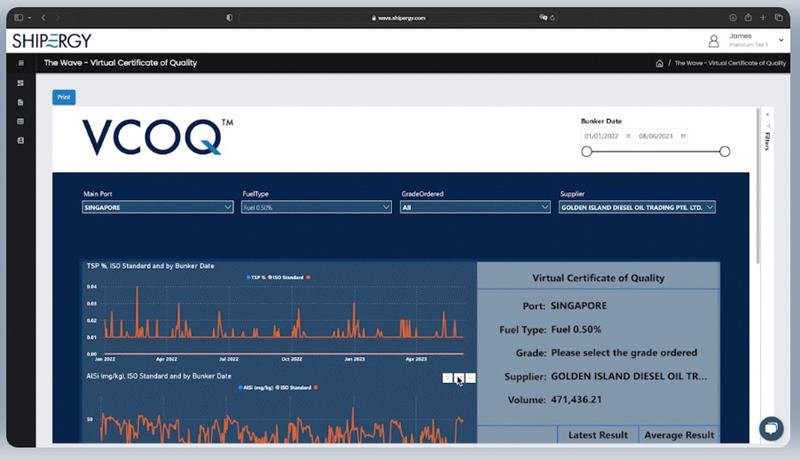Viewport: 800px width, 459px height.
Task: Expand the GradeOrdered dropdown
Action: pos(475,207)
